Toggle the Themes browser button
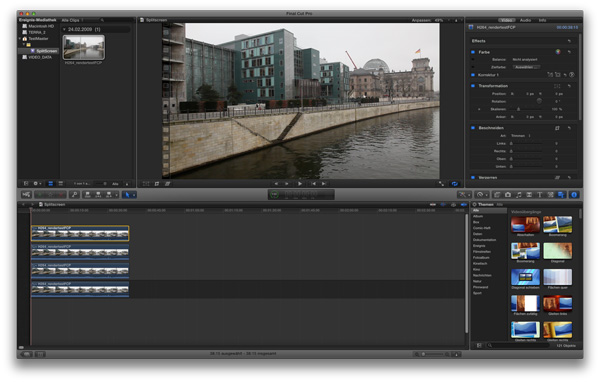The width and height of the screenshot is (600, 382). pos(561,195)
